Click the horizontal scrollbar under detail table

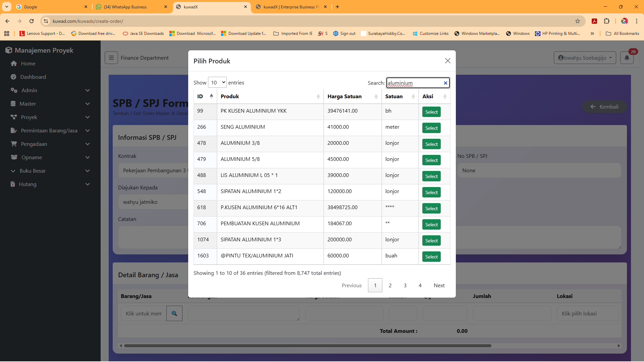click(307, 346)
